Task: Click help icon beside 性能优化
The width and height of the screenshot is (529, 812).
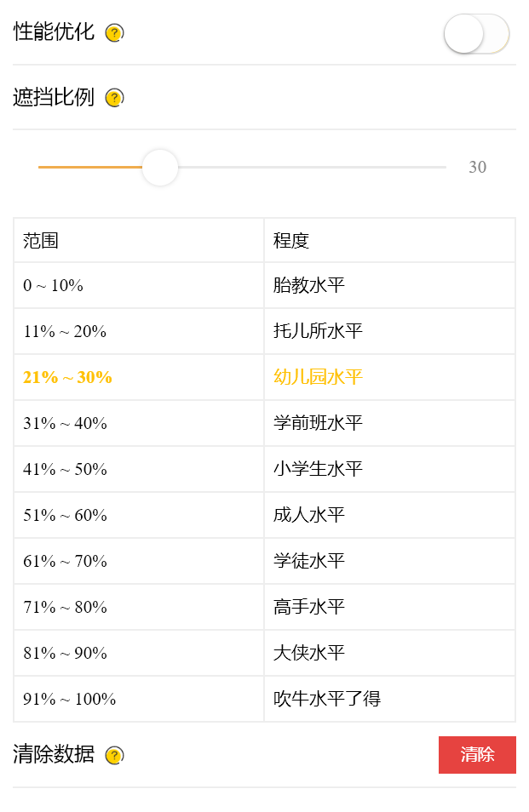Action: [x=114, y=33]
